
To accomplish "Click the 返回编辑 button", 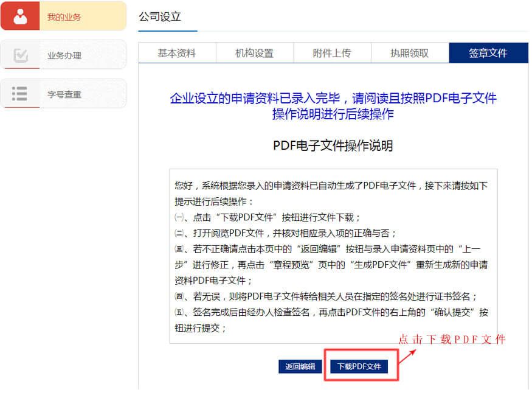I will [300, 367].
